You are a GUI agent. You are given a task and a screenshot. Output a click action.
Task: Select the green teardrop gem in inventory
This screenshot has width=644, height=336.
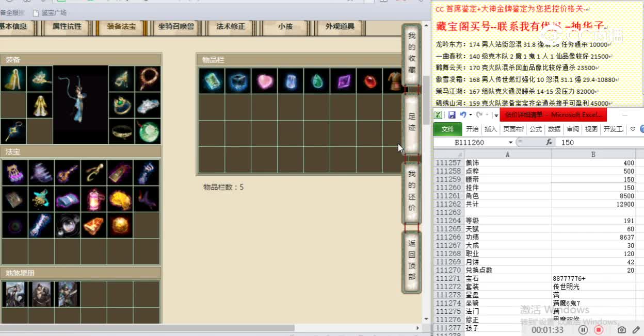point(317,81)
